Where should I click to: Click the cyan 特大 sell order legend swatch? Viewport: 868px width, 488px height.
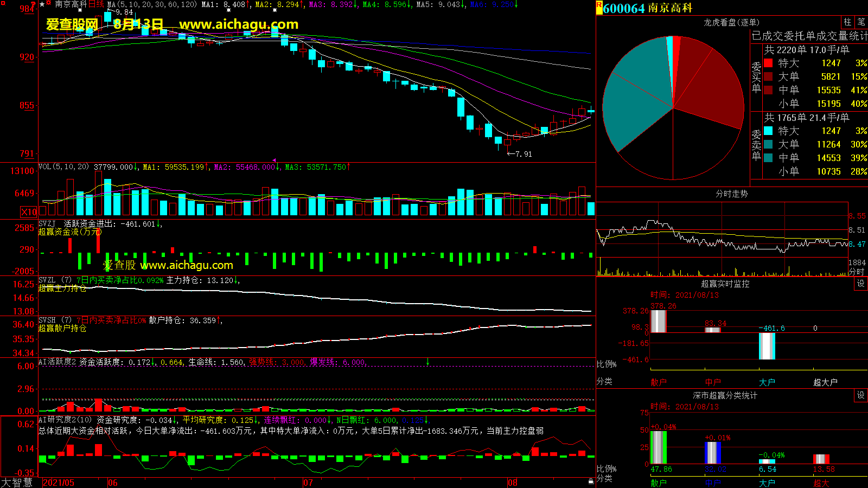pyautogui.click(x=768, y=131)
